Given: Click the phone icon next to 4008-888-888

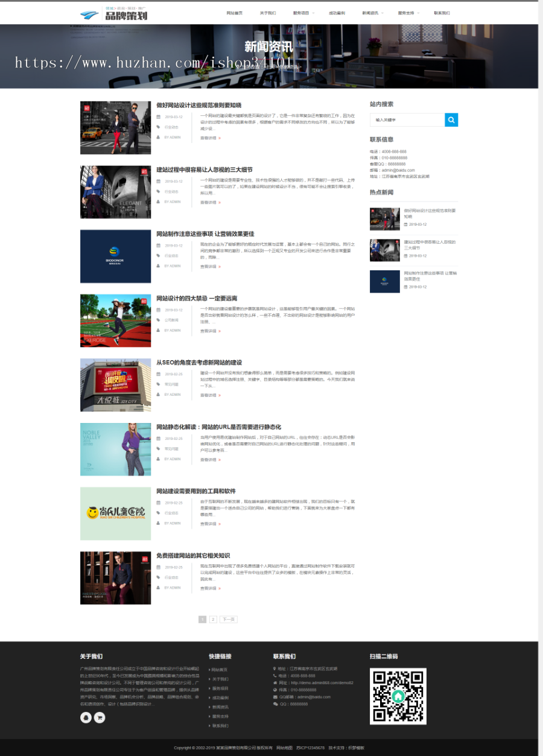Looking at the screenshot, I should click(275, 676).
